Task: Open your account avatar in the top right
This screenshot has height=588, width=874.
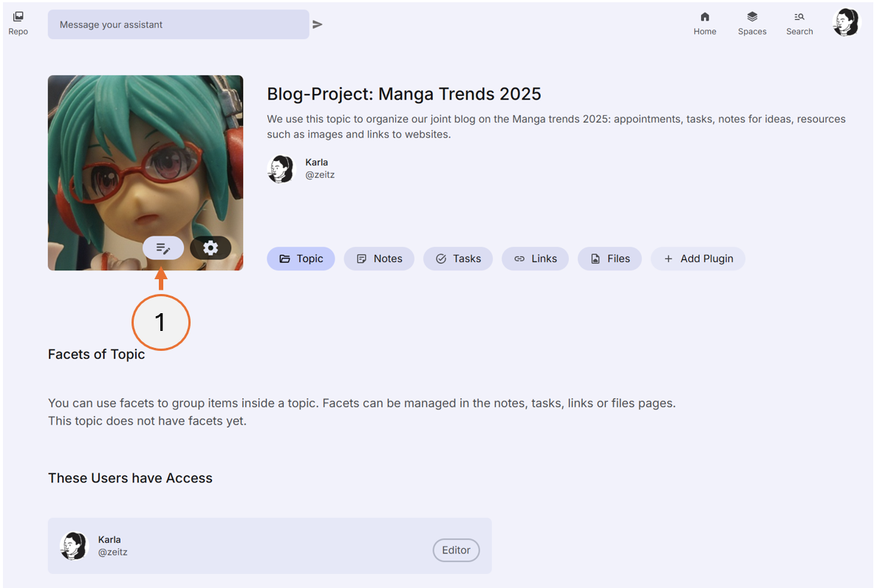Action: (846, 22)
